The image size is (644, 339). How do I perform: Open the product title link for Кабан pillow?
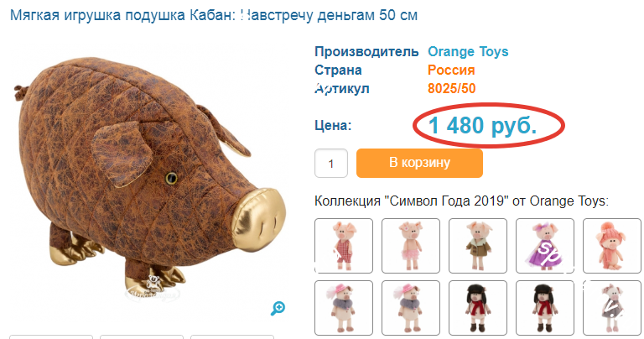click(214, 15)
